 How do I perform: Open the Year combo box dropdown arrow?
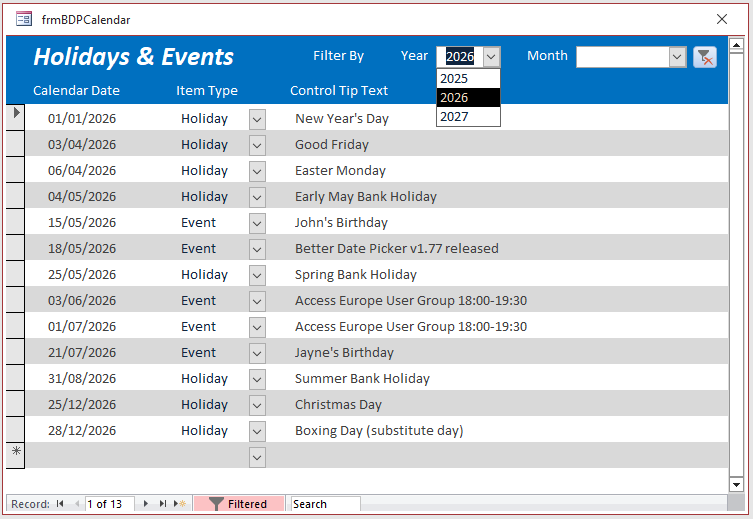point(491,57)
